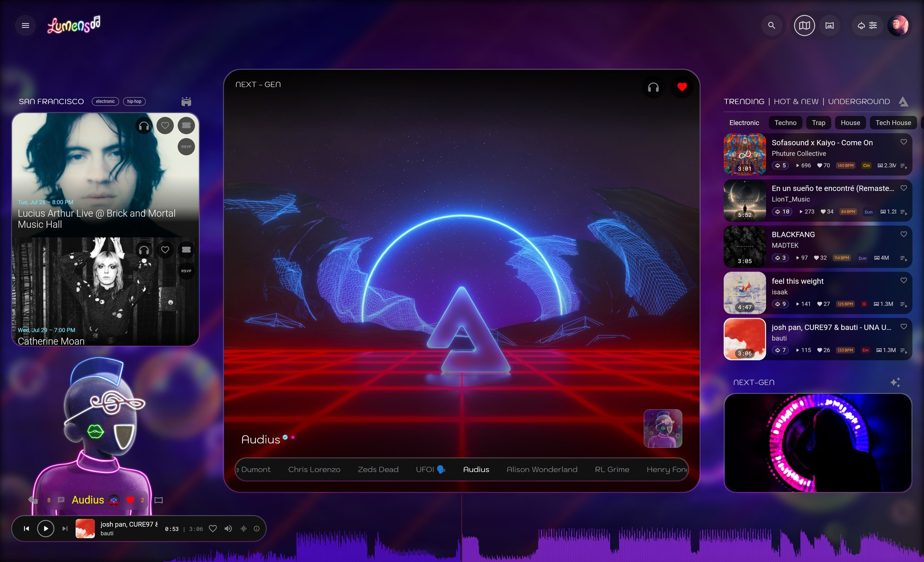Click spade vote pill on feel this weight

pos(780,304)
